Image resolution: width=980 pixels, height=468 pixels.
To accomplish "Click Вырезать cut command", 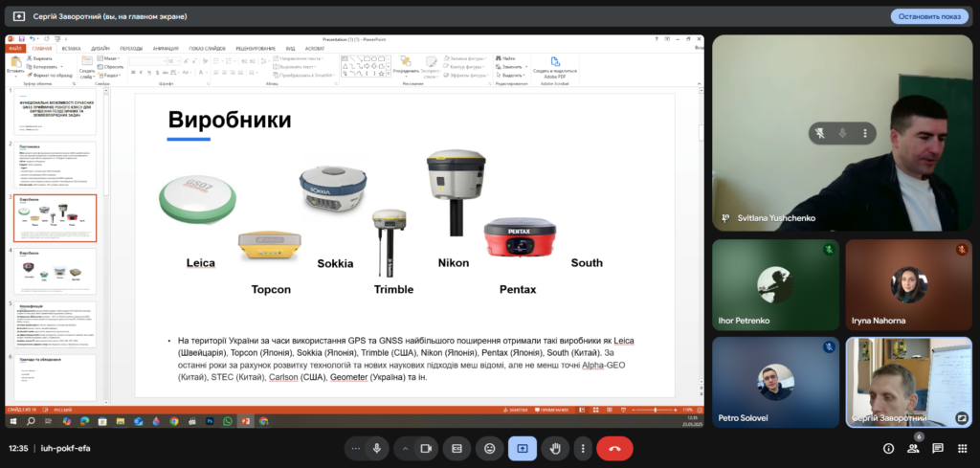I will 40,58.
